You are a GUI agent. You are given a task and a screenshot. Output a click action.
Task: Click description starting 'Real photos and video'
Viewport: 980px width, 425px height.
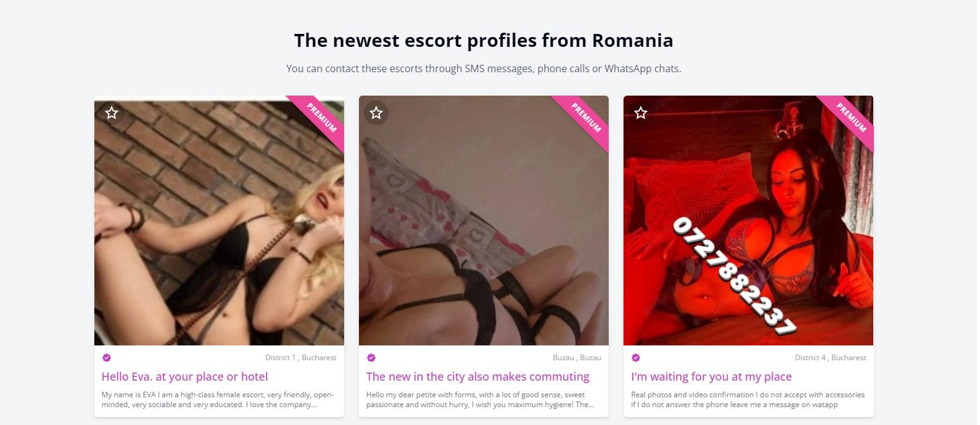(747, 400)
